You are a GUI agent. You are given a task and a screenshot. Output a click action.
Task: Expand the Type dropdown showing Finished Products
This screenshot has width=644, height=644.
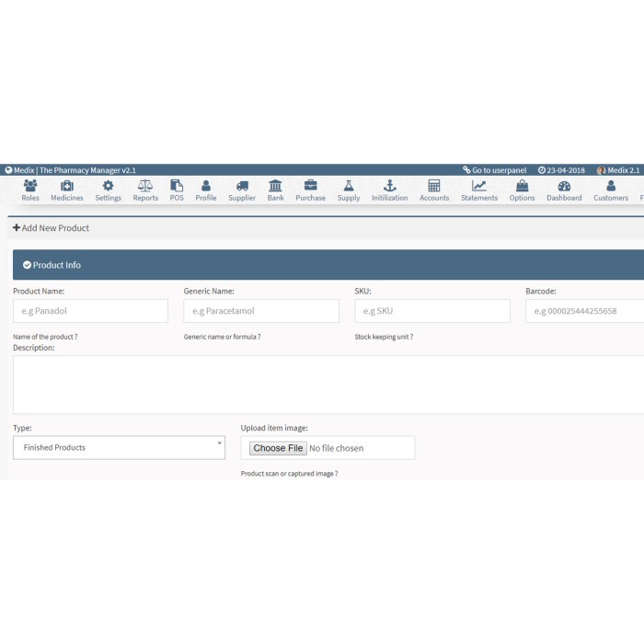[x=119, y=447]
